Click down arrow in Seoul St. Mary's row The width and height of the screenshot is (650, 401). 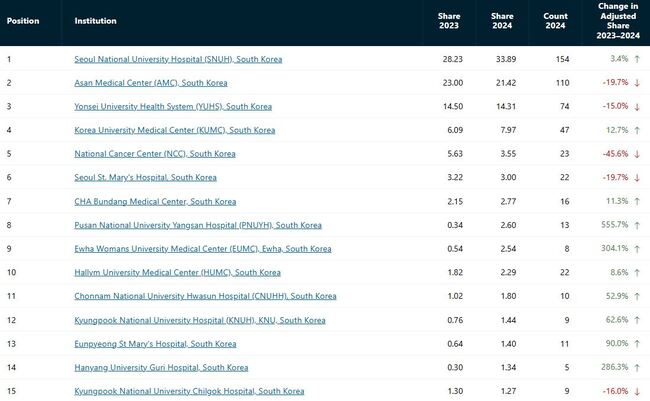(637, 177)
